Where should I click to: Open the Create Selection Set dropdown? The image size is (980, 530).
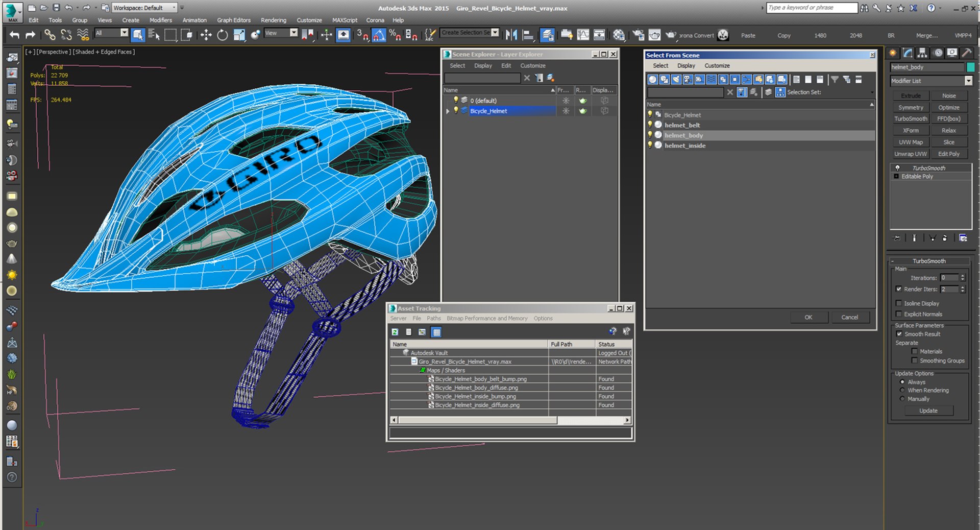pyautogui.click(x=495, y=32)
